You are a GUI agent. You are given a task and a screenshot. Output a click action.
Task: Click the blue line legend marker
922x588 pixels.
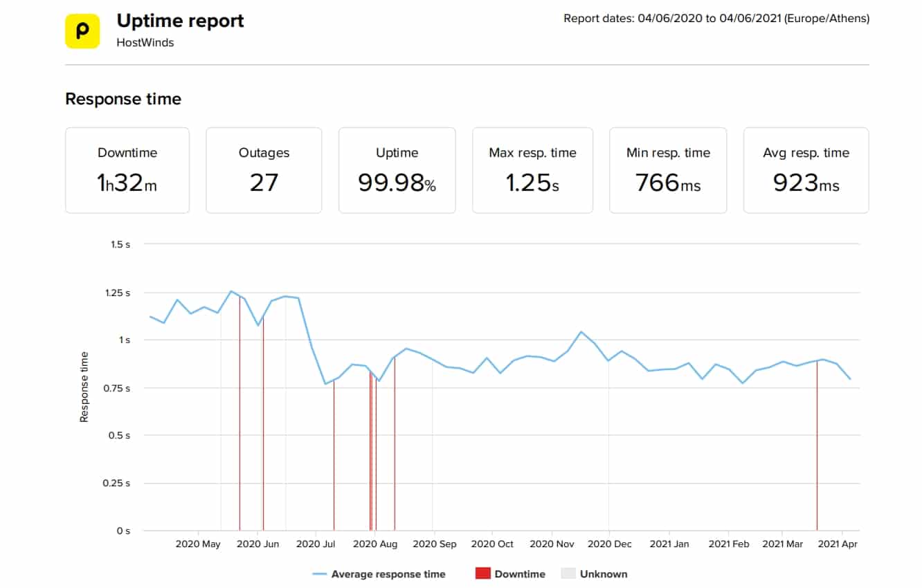click(319, 574)
